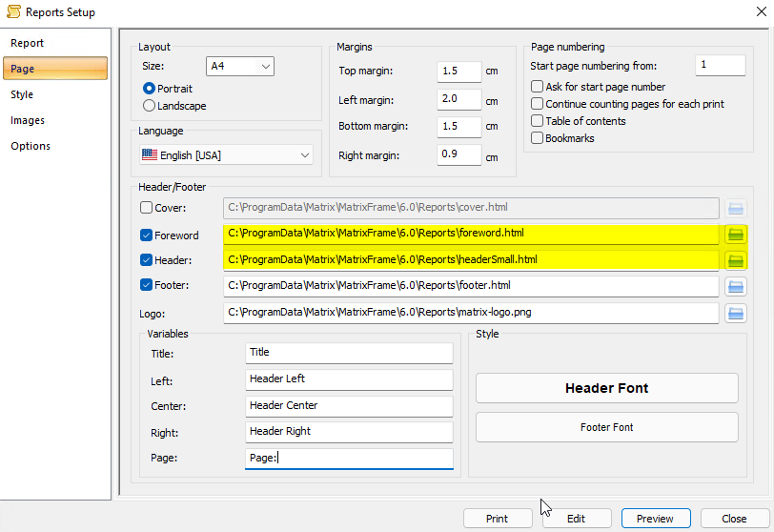
Task: Enable Bookmarks option
Action: pyautogui.click(x=537, y=138)
